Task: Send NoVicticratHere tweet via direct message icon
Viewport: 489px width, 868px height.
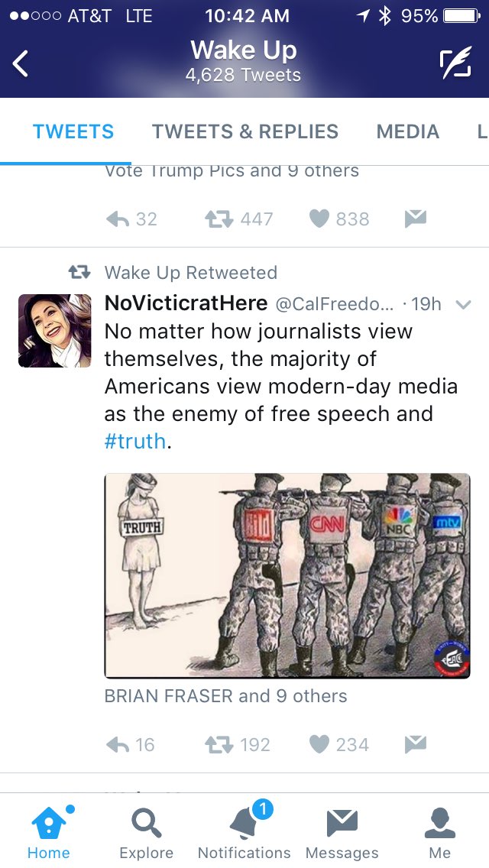Action: 416,744
